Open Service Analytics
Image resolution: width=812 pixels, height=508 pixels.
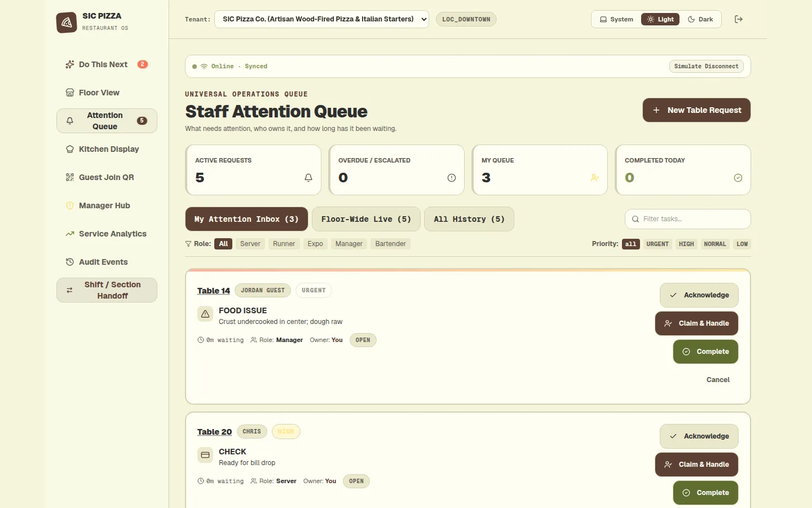[x=107, y=234]
